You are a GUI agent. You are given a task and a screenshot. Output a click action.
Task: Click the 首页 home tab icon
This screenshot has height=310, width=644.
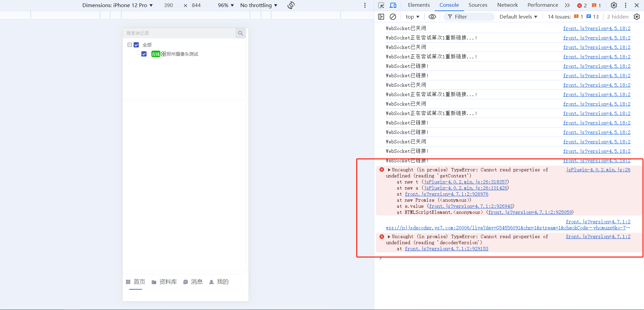[128, 282]
